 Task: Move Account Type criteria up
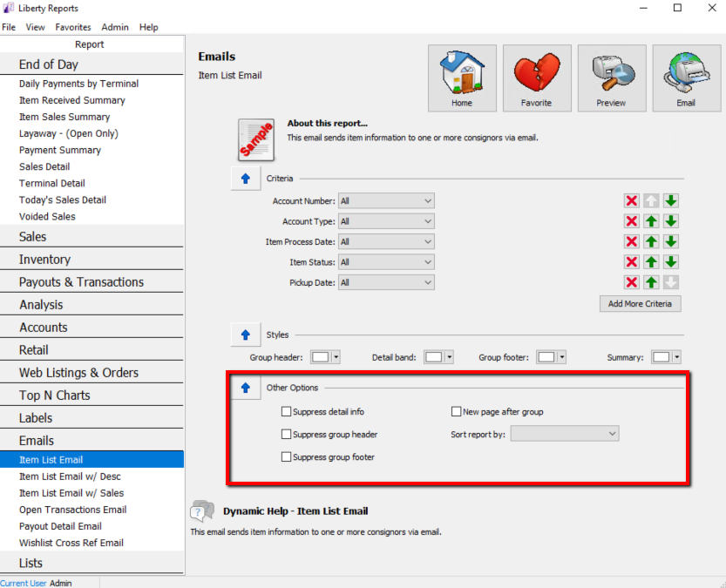click(x=651, y=221)
